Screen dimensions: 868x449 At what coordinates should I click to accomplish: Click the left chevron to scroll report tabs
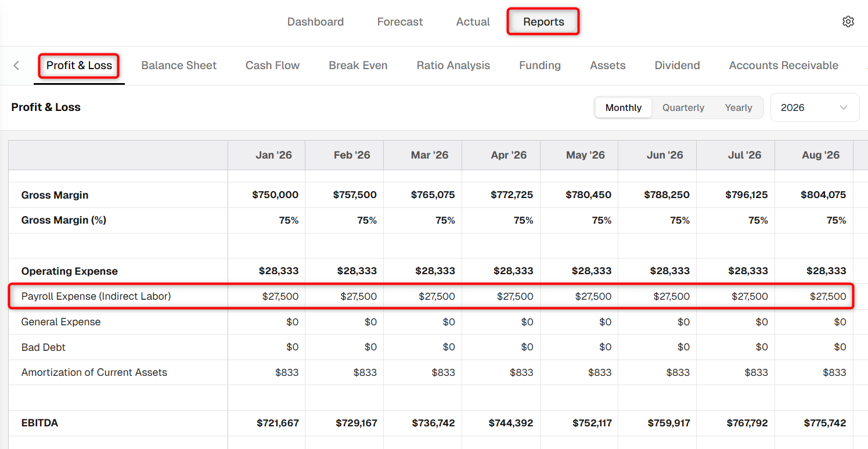16,66
